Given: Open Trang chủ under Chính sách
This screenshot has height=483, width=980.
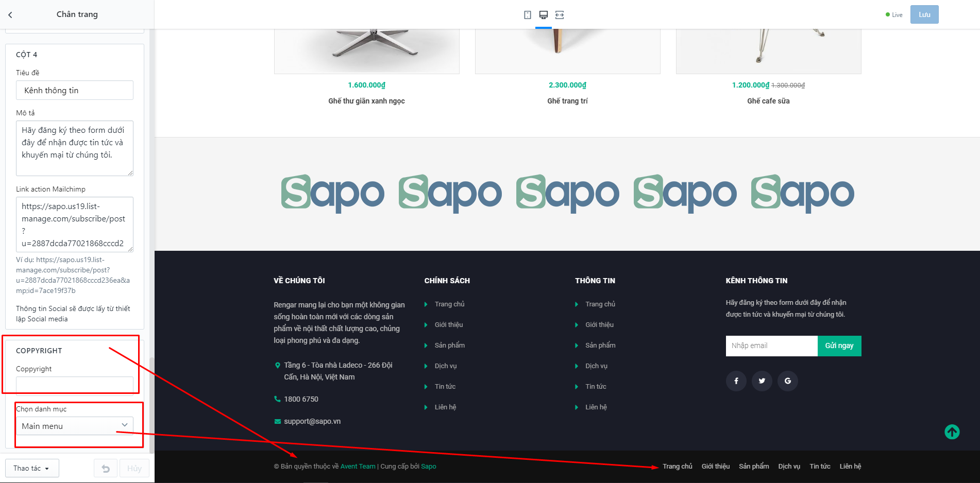Looking at the screenshot, I should 449,304.
